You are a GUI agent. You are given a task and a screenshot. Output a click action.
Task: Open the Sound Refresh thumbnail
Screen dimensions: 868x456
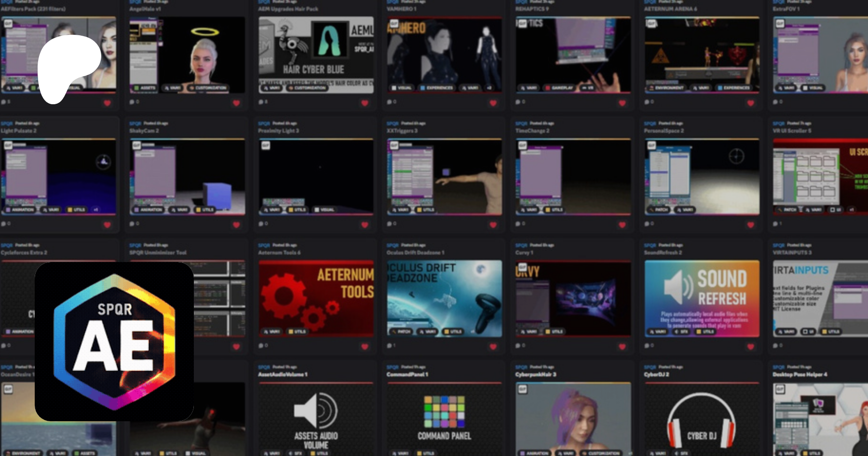tap(702, 298)
